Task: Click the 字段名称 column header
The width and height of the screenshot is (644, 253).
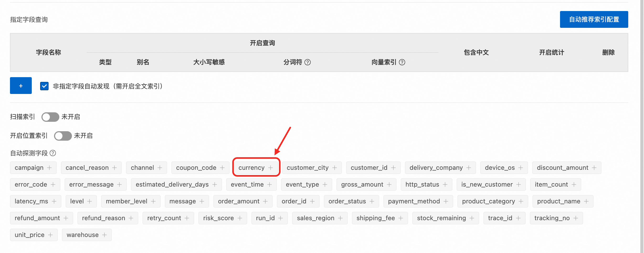Action: coord(49,52)
